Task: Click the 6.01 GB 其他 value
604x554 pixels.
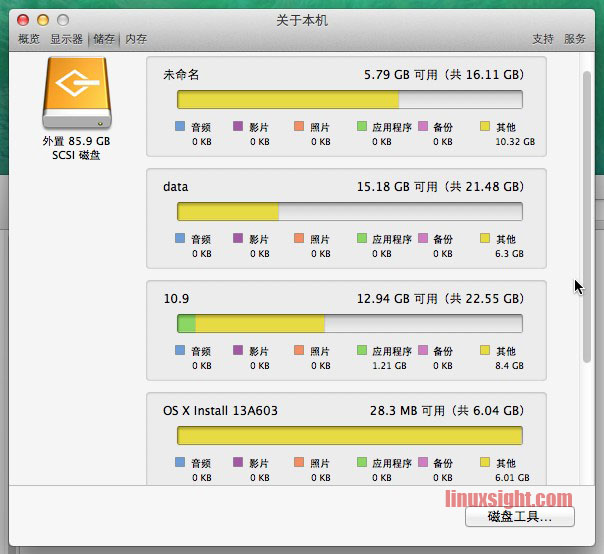Action: point(512,478)
